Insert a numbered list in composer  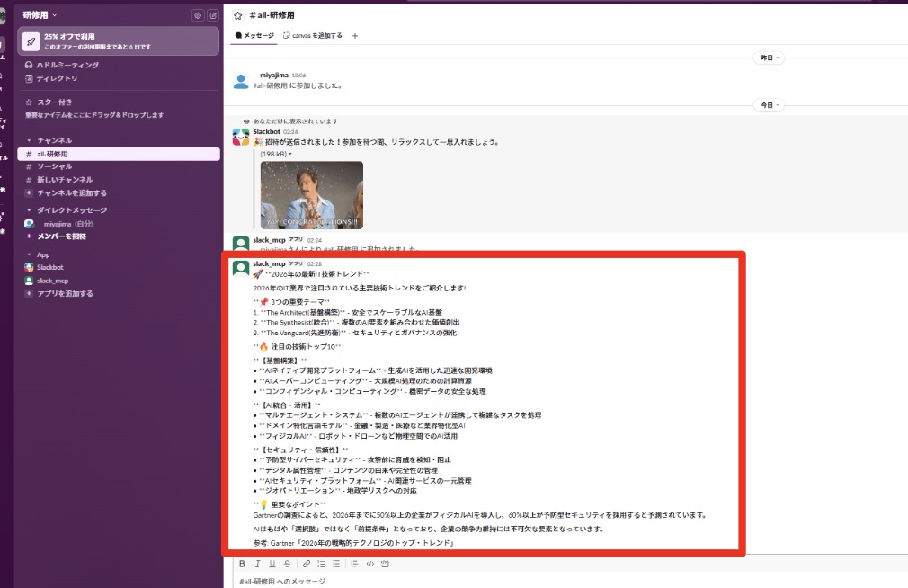click(321, 564)
